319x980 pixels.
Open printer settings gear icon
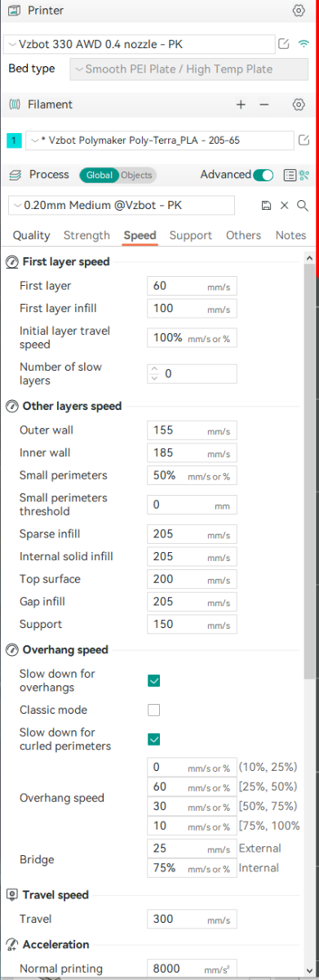point(299,11)
